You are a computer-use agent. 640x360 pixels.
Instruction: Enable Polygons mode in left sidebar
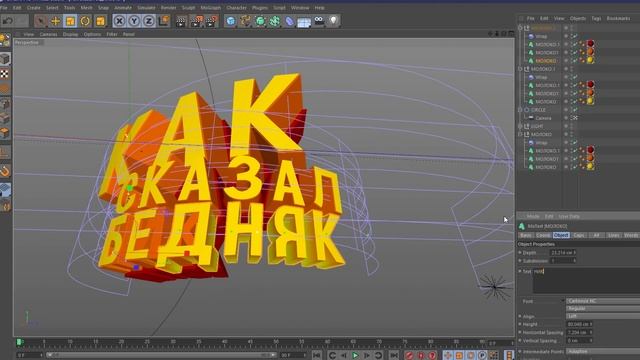point(5,133)
